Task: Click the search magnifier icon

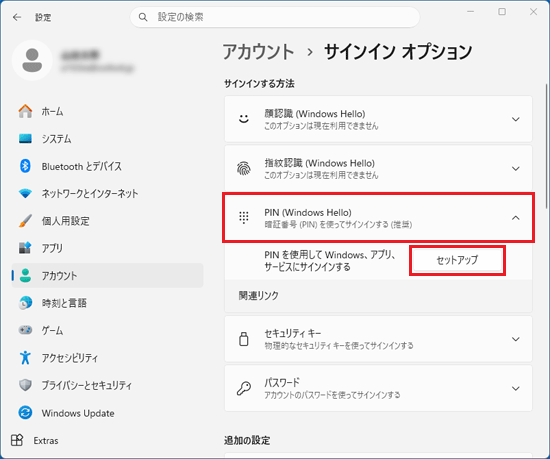Action: (x=143, y=17)
